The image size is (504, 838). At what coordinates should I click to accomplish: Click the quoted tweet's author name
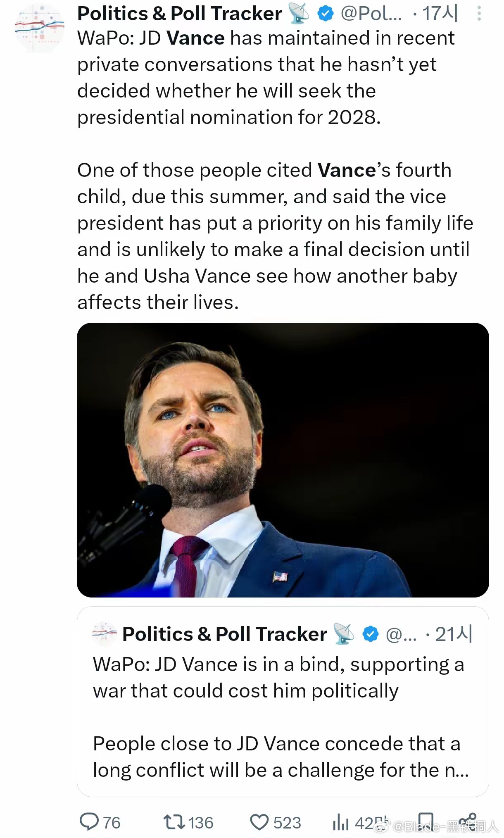point(224,634)
